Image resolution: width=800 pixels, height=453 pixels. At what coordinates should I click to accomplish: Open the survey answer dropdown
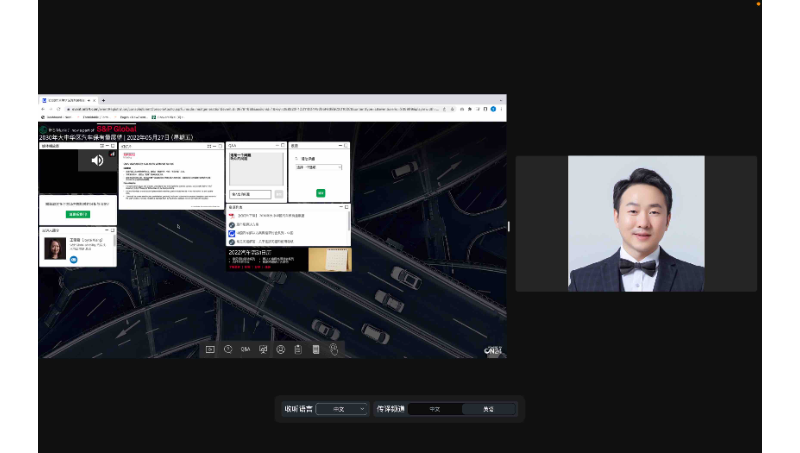[x=319, y=167]
